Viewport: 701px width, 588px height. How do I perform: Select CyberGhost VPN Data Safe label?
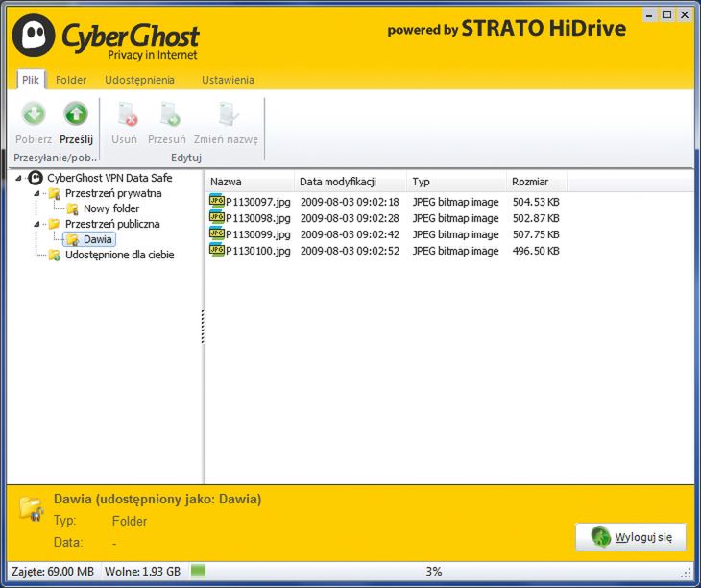pyautogui.click(x=109, y=178)
